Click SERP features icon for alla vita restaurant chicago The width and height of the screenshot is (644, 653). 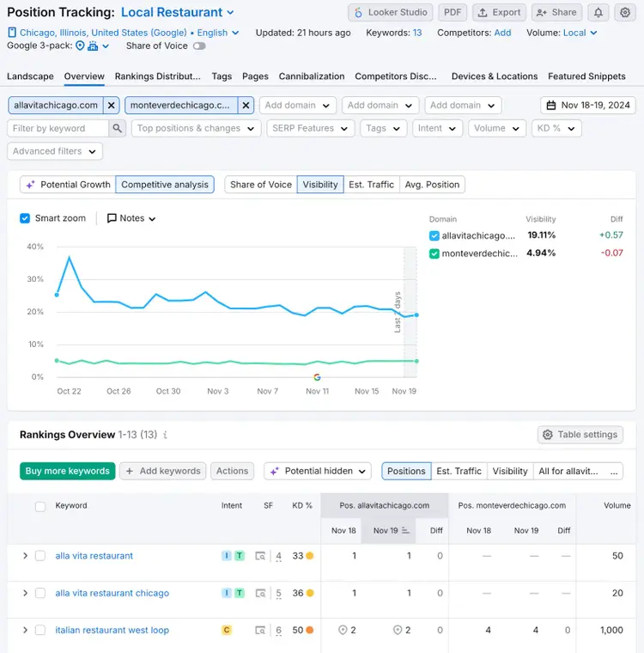(x=260, y=593)
